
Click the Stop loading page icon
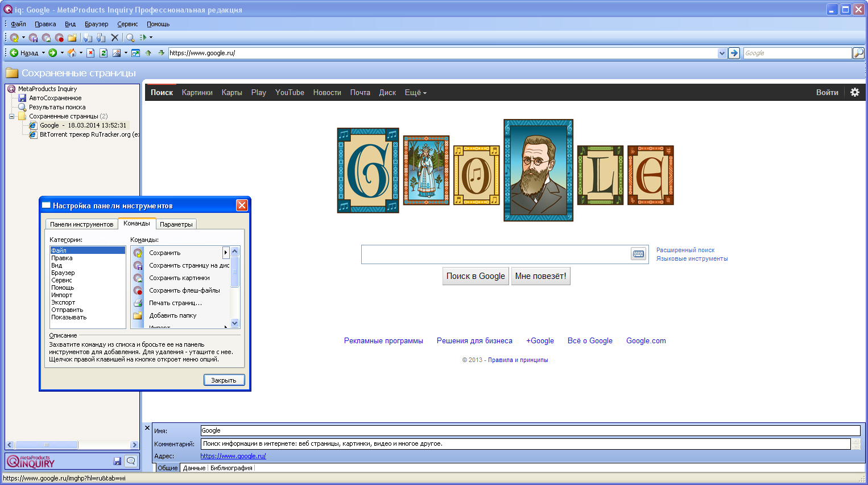coord(90,53)
